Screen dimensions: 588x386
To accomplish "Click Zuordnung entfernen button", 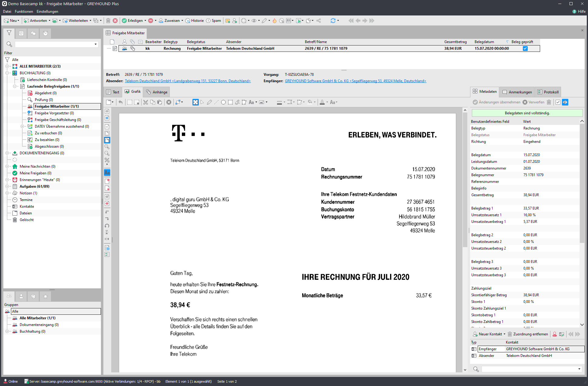I will [x=528, y=334].
